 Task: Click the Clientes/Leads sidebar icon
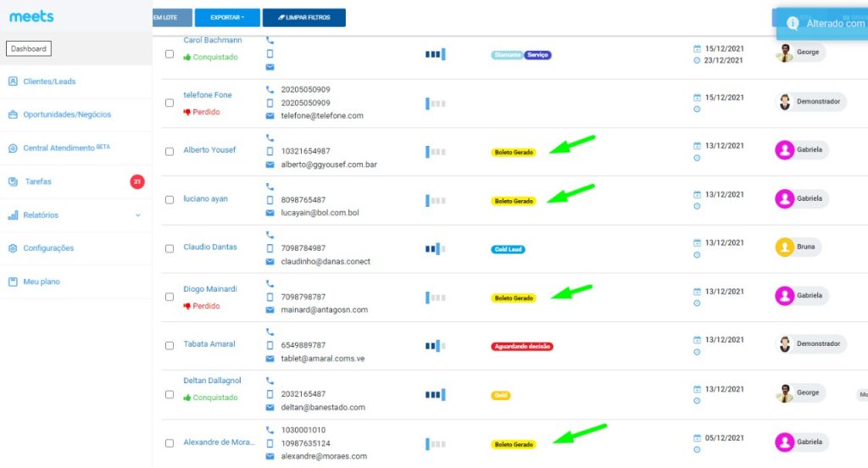(x=13, y=81)
